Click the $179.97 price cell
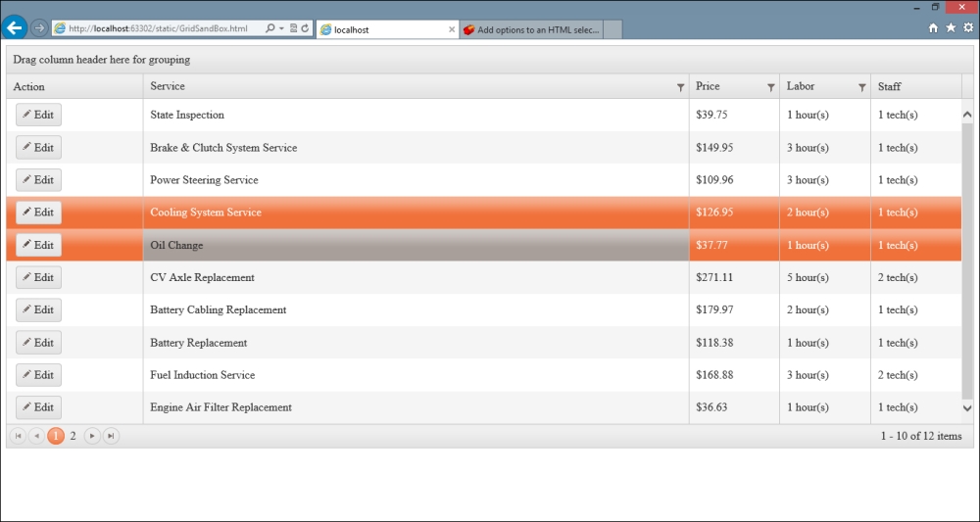This screenshot has width=980, height=522. click(734, 309)
